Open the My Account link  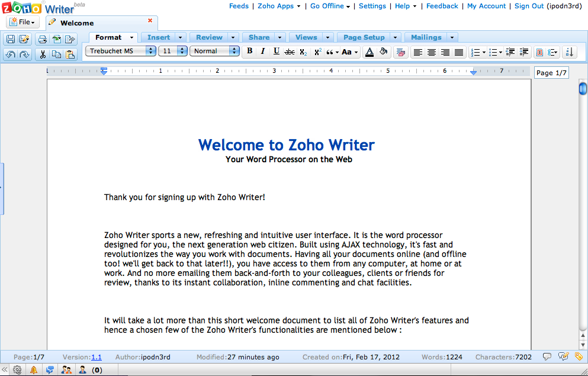486,6
